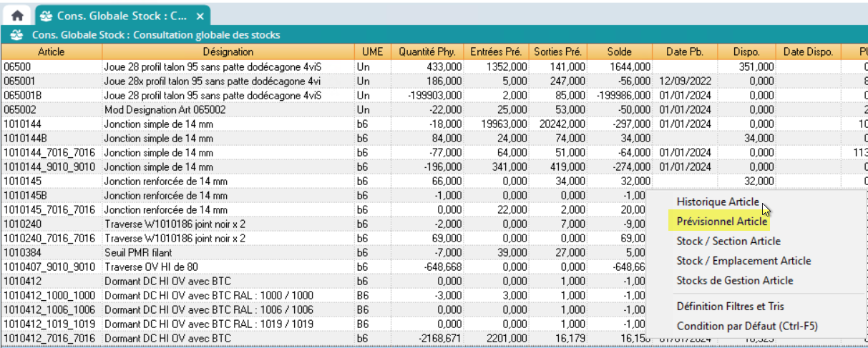
Task: Apply Condition par Défaut (Ctrl-F5)
Action: 747,327
